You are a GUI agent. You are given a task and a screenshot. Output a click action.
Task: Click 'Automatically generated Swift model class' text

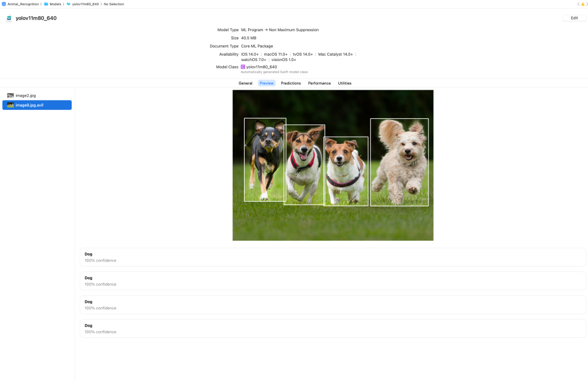[274, 72]
